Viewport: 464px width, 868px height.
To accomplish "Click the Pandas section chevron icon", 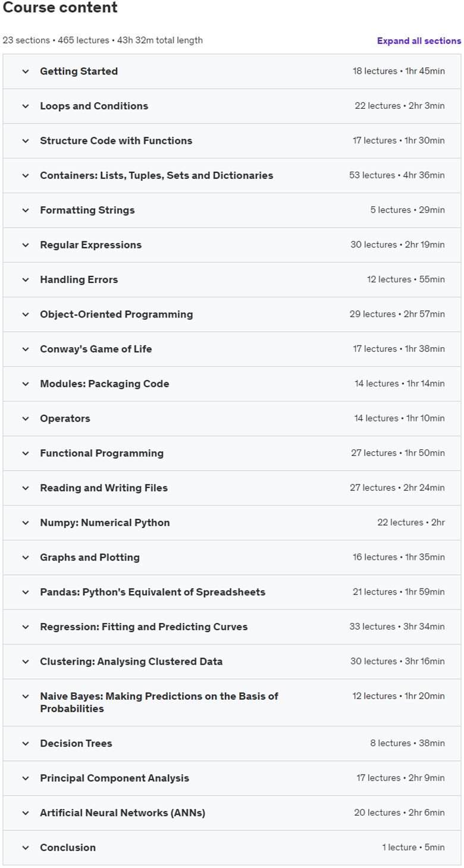I will 26,592.
